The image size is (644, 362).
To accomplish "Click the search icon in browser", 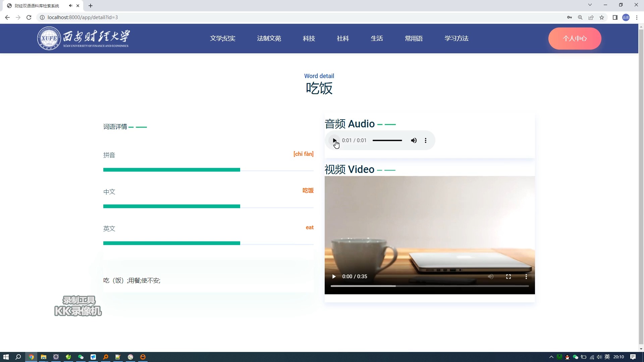I will tap(581, 17).
